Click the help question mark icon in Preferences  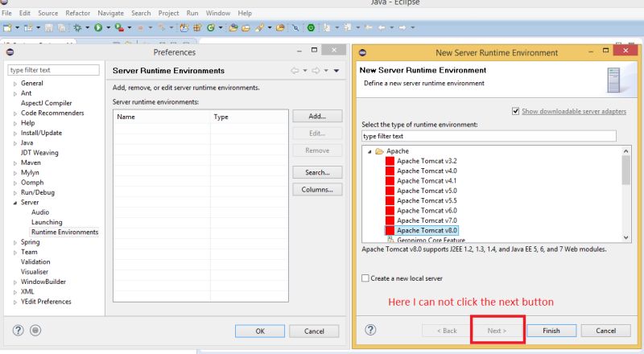click(x=18, y=330)
